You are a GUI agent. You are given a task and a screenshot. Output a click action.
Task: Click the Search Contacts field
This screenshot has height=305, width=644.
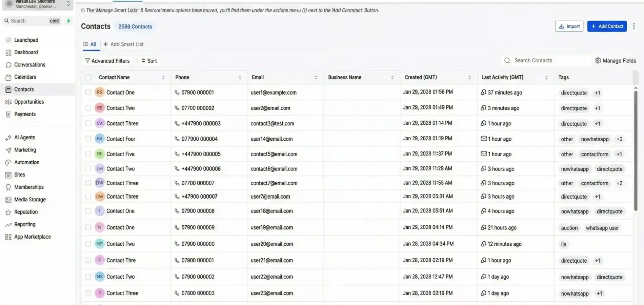coord(544,60)
